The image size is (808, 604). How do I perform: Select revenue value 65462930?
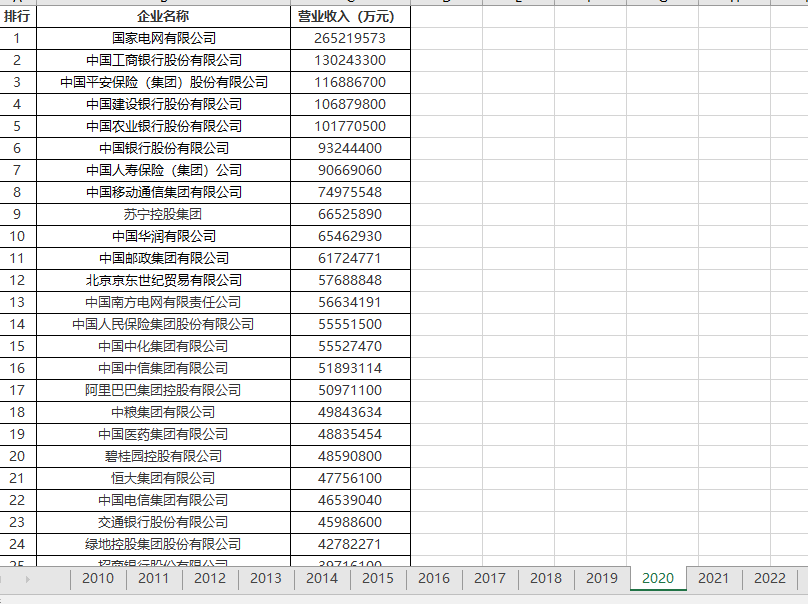(350, 237)
